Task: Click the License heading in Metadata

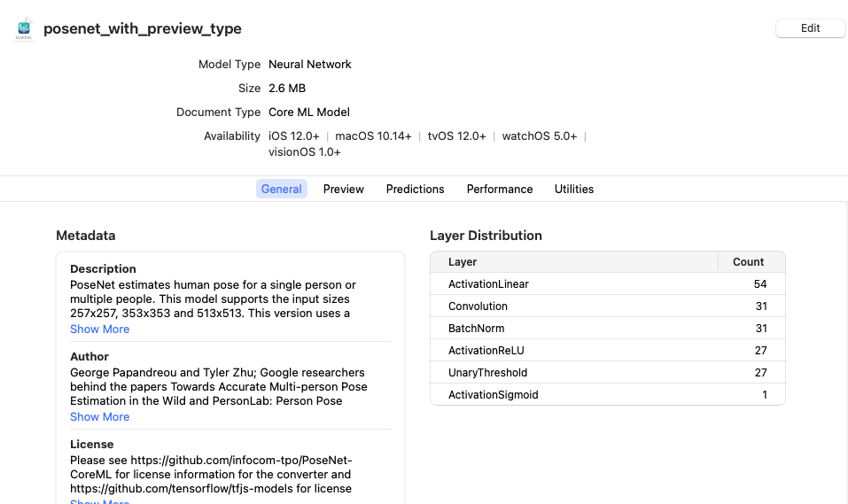Action: tap(91, 444)
